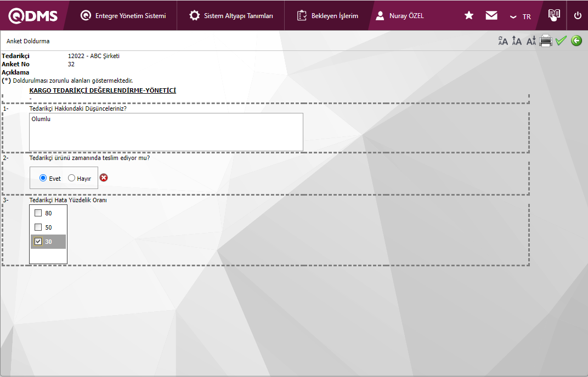588x377 pixels.
Task: Click the question Tedarikçi ürünü zamanında teslim ediyor mu?
Action: 89,158
